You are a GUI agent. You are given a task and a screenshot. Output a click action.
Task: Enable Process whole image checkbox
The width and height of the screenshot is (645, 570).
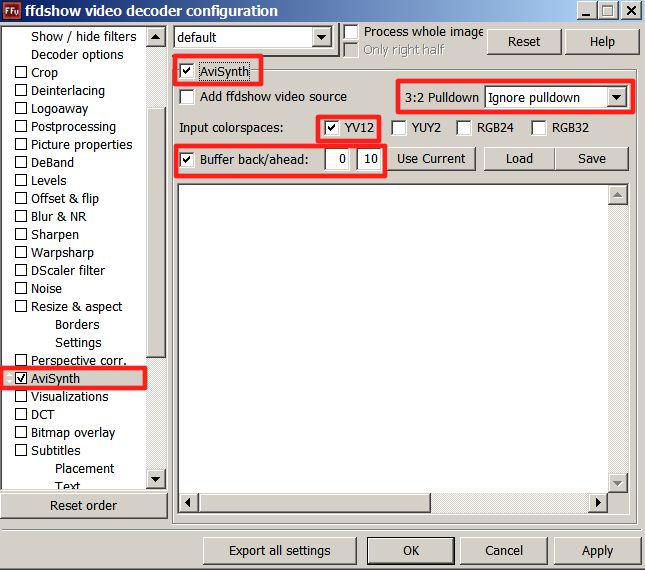(350, 32)
